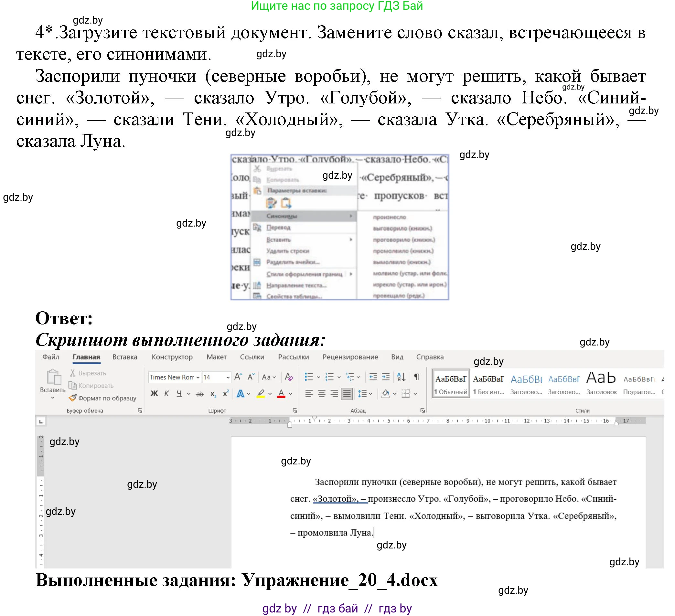
Task: Open the Шрифт group dialog launcher
Action: click(x=295, y=410)
